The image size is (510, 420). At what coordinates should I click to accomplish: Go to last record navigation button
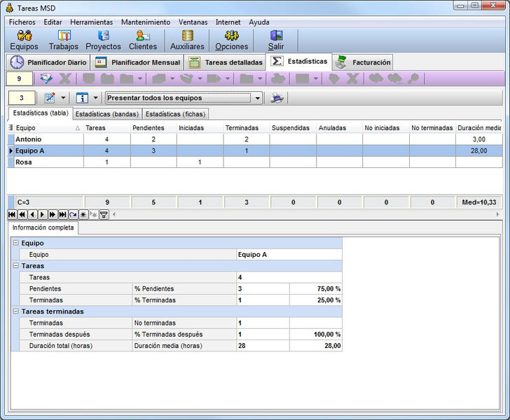click(62, 215)
